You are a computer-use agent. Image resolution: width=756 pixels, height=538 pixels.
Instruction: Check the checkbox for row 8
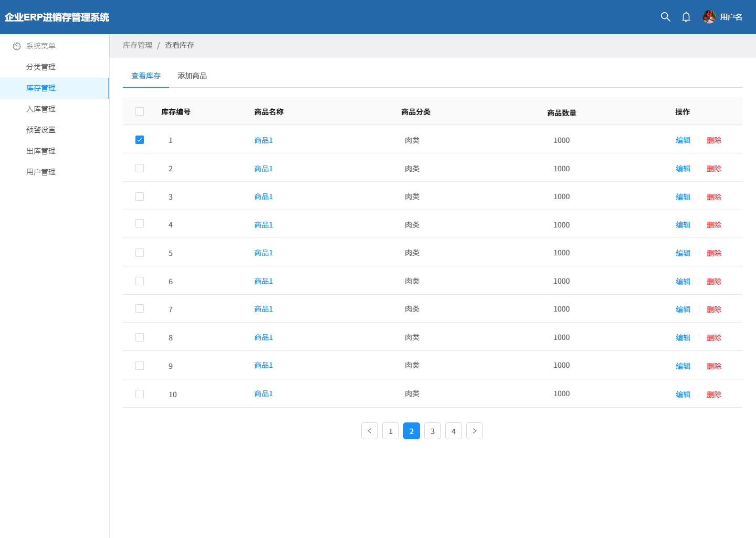(140, 337)
